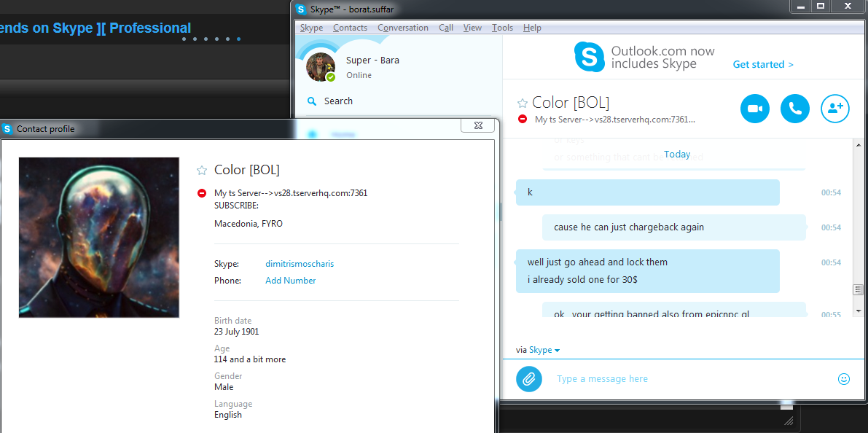Minimize the Skype main window
The image size is (868, 433).
(799, 6)
